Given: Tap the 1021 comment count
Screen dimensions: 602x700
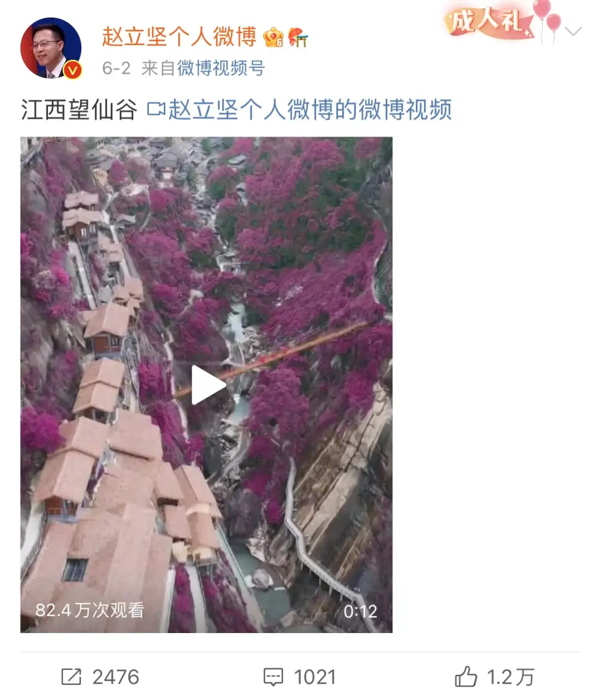Looking at the screenshot, I should tap(315, 677).
